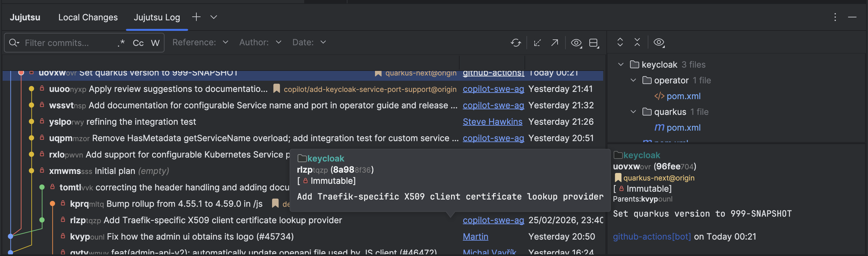Image resolution: width=868 pixels, height=256 pixels.
Task: Click graph node of yslpo commit
Action: (x=32, y=121)
